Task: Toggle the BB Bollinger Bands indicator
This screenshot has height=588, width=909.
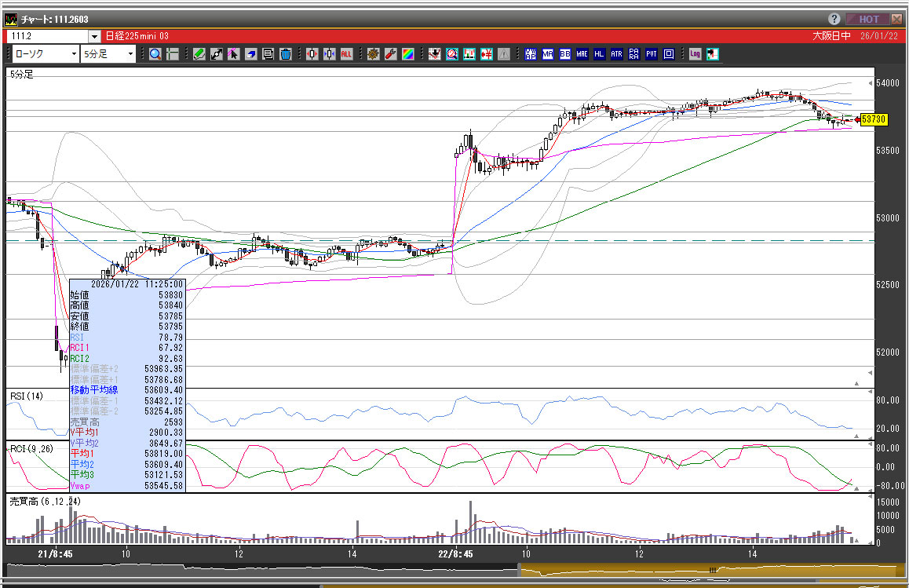Action: 564,54
